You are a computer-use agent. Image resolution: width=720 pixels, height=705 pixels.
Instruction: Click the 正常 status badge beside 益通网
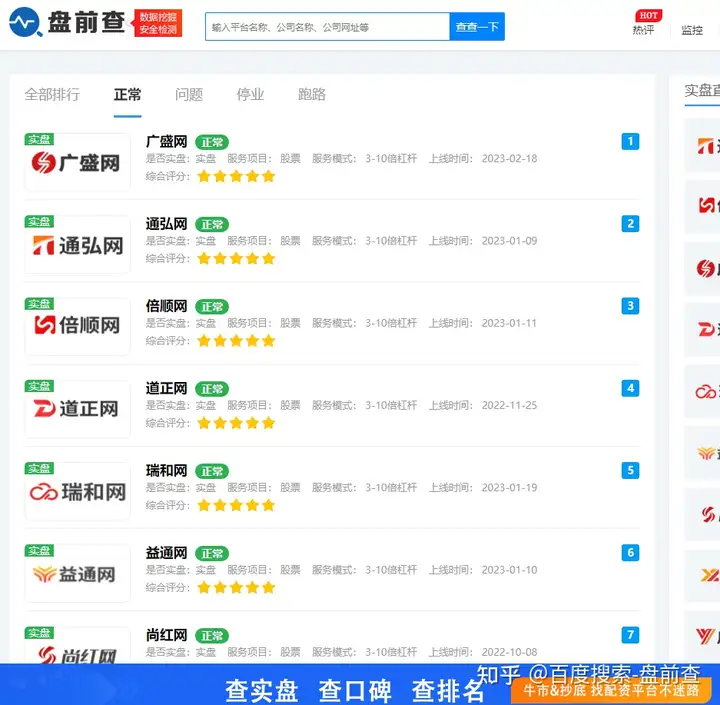click(212, 553)
